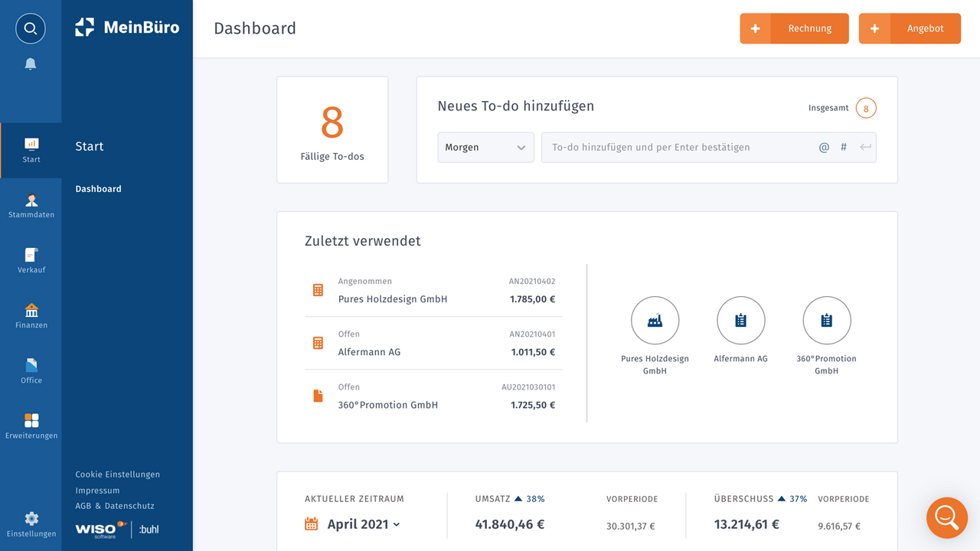Open the notifications bell
The image size is (980, 551).
pos(30,64)
